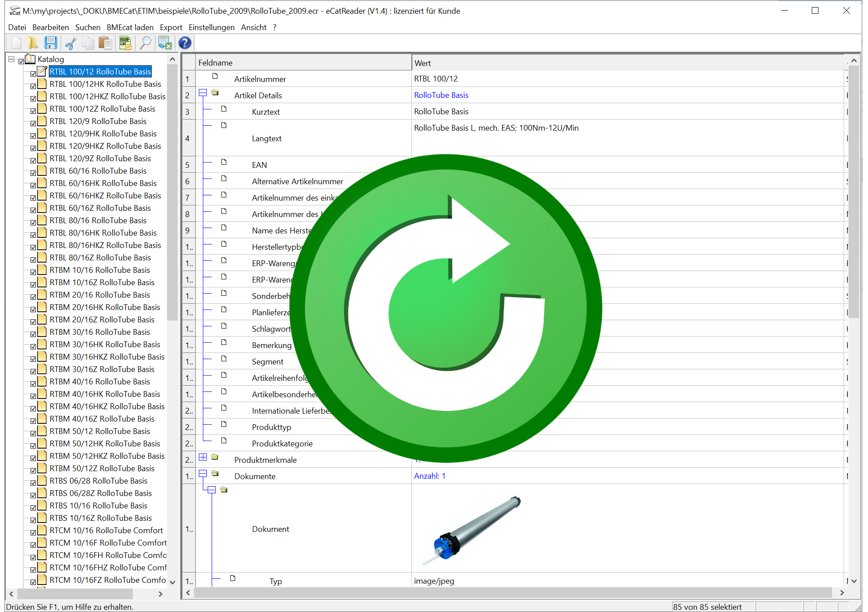Viewport: 868px width, 612px height.
Task: Select RTBM 20/16HK RolloTube Basis in tree
Action: click(x=105, y=307)
